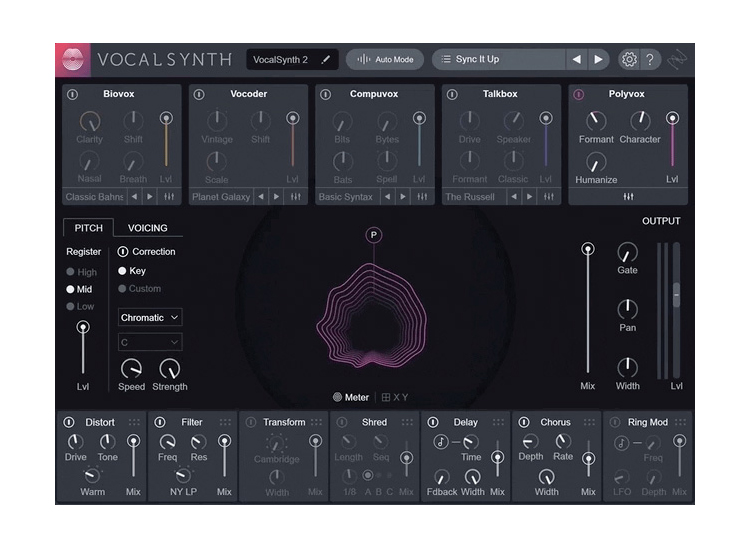Select the High register radio option
The width and height of the screenshot is (756, 549).
tap(82, 272)
